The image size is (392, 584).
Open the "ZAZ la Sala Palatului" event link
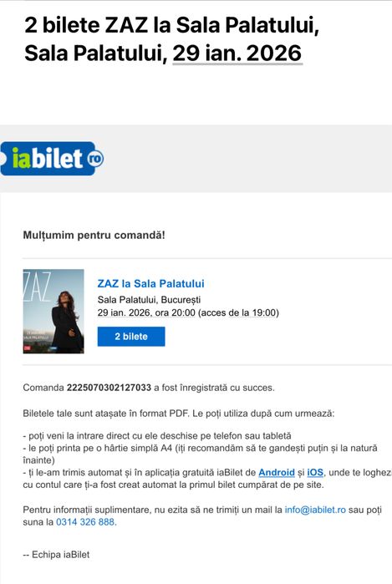coord(150,283)
